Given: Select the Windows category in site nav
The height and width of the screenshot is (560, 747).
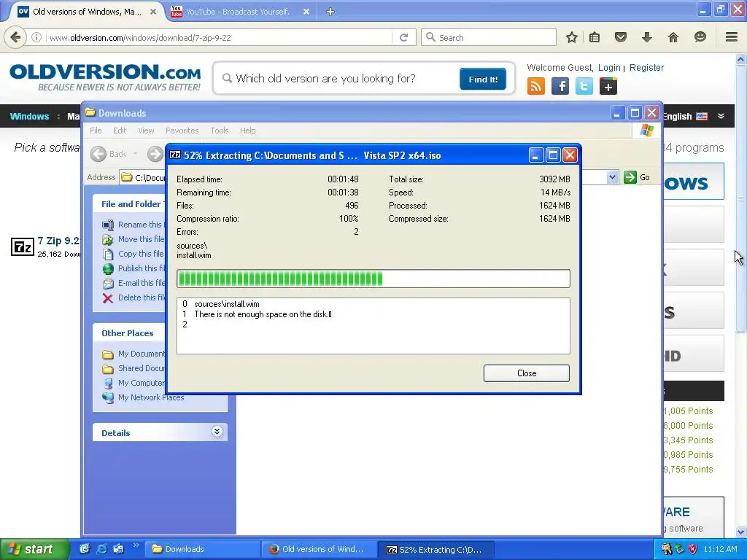Looking at the screenshot, I should pyautogui.click(x=29, y=116).
